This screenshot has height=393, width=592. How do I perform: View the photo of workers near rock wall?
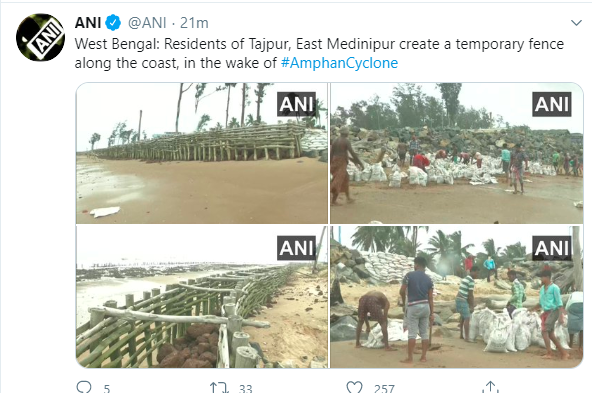[457, 153]
